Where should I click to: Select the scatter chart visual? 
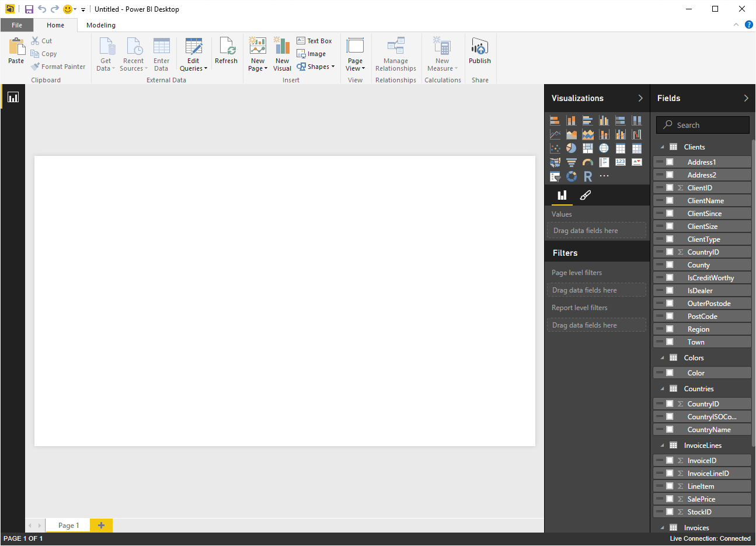(555, 148)
